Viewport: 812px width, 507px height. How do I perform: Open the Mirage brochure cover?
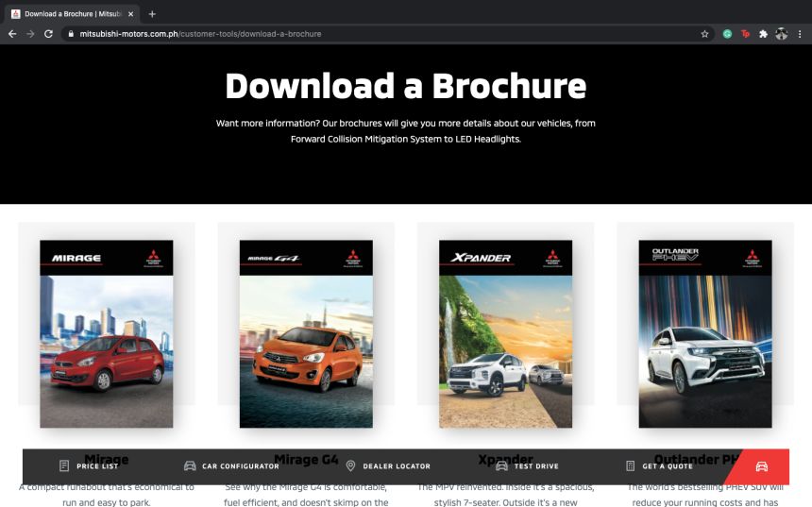pyautogui.click(x=107, y=334)
